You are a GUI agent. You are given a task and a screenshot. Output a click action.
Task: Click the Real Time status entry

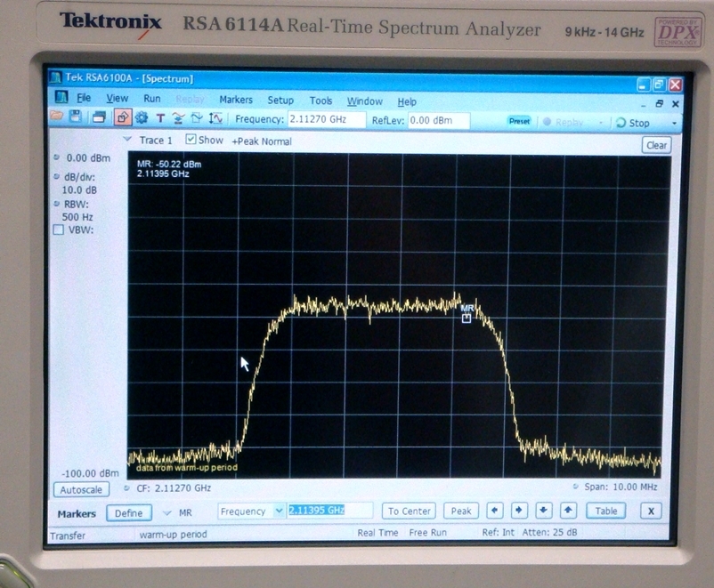click(x=377, y=533)
